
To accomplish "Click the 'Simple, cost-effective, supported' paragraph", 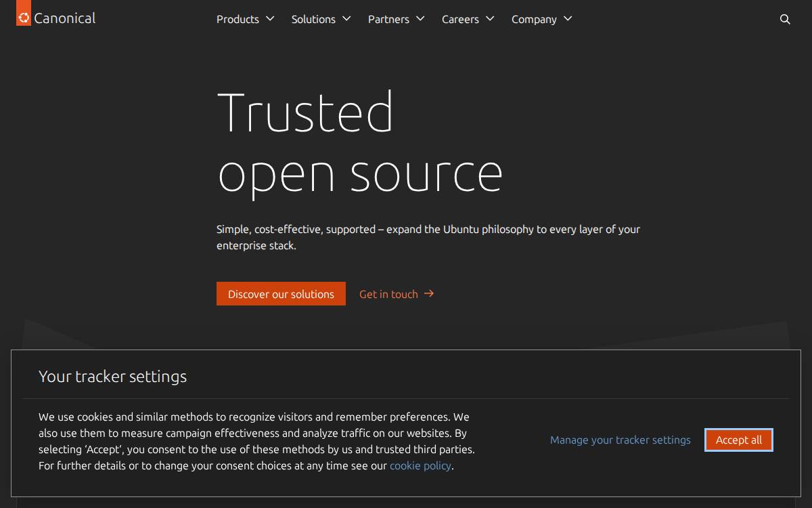I will click(x=428, y=237).
